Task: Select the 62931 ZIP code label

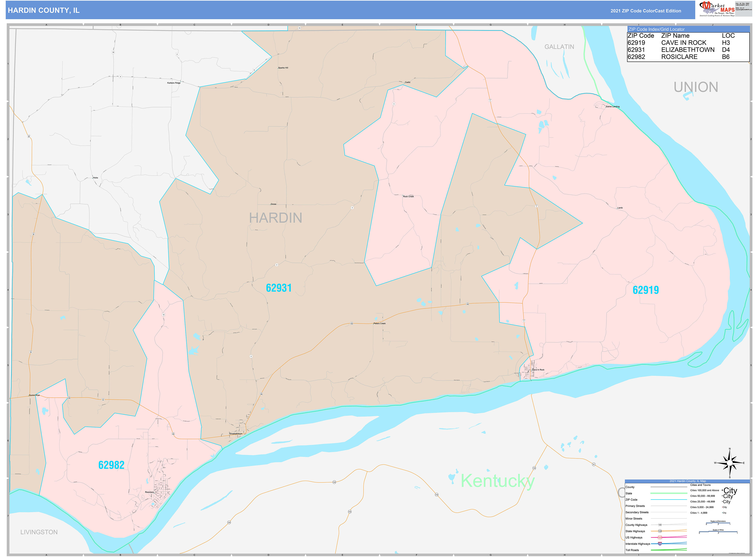Action: [x=278, y=288]
